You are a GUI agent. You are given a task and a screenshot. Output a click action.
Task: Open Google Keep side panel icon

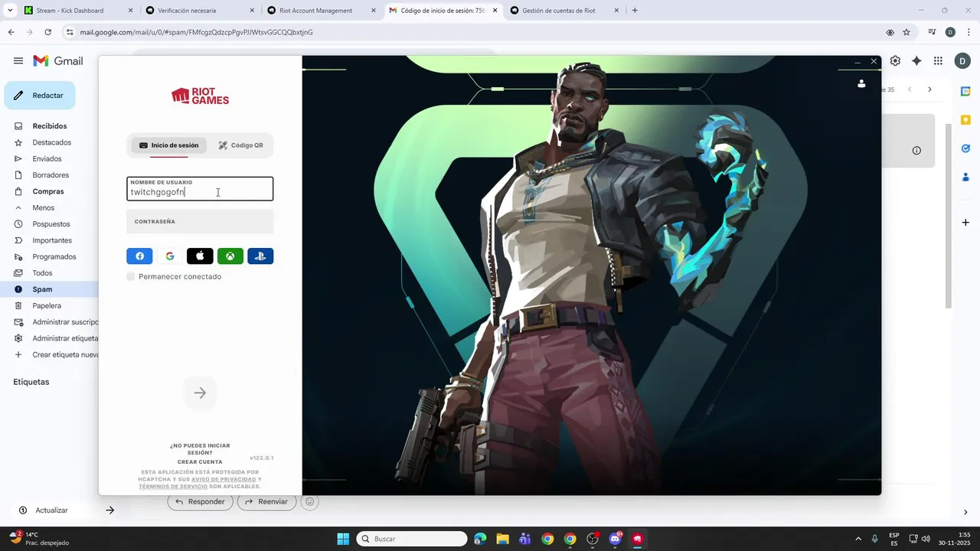pyautogui.click(x=965, y=120)
